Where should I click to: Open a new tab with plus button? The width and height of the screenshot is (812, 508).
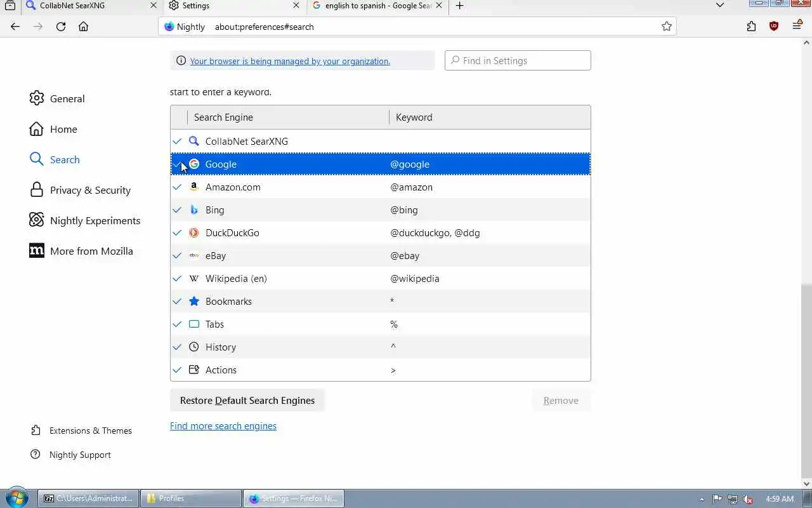pyautogui.click(x=460, y=6)
